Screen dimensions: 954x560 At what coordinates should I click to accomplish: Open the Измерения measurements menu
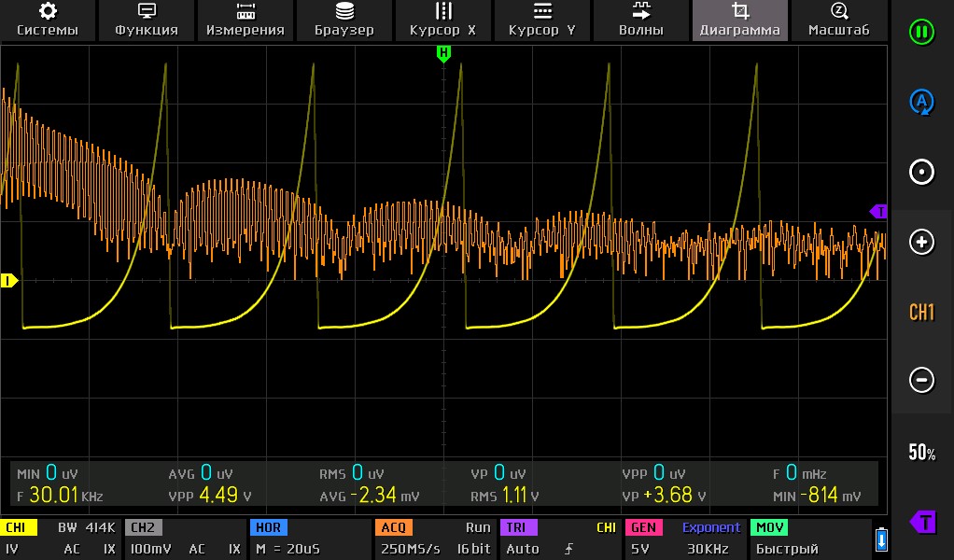[246, 20]
